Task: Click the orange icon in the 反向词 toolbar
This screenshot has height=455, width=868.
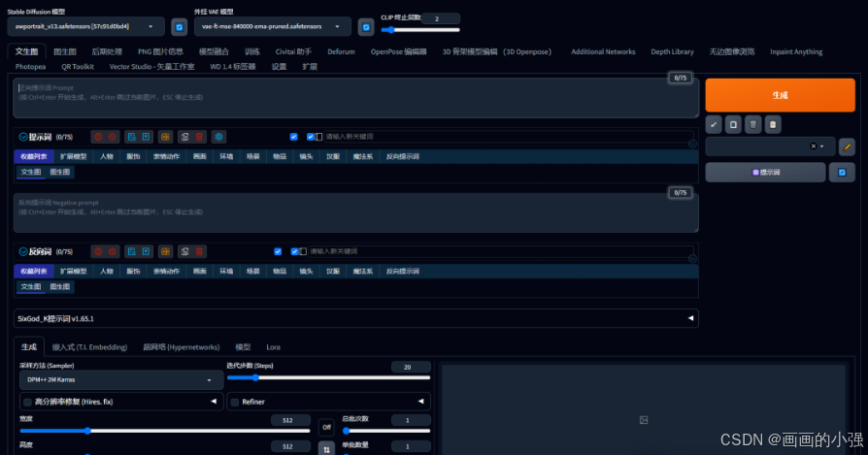Action: point(165,251)
